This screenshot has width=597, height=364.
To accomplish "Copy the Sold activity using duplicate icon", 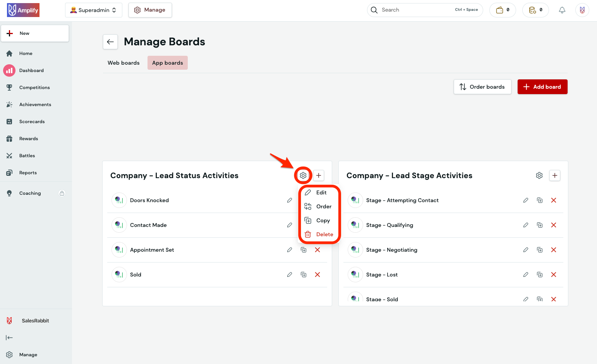I will tap(304, 274).
